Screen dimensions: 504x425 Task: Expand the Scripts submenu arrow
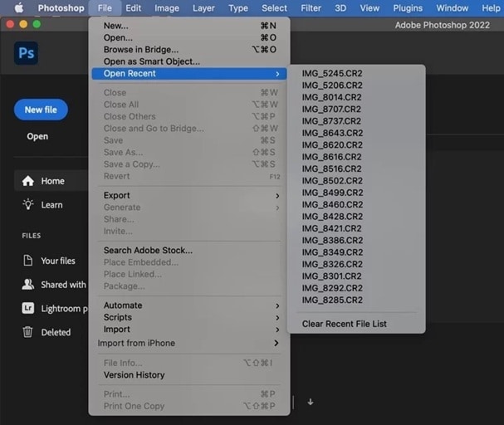(x=277, y=318)
